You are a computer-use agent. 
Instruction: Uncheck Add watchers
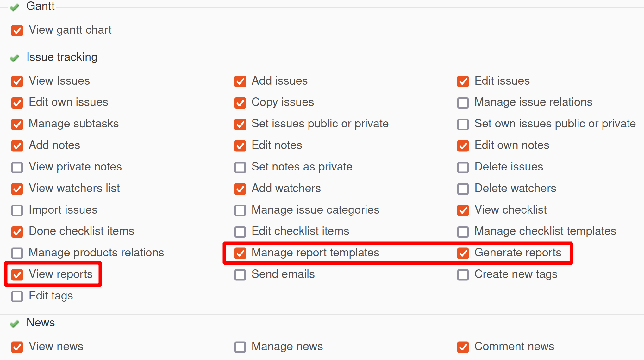click(240, 189)
